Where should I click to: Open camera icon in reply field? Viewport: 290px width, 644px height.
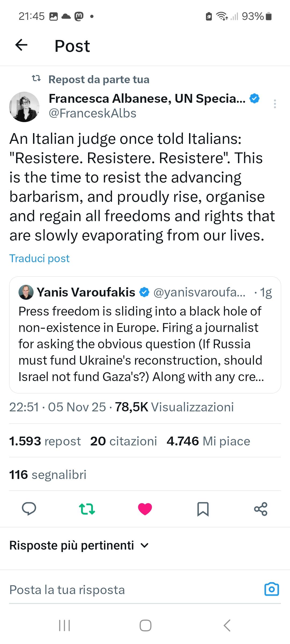[272, 590]
